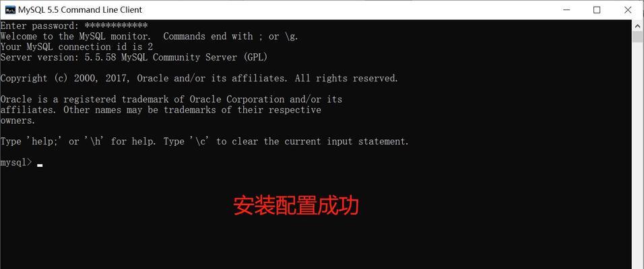Open the MySQL icon system menu
Screen dimensions: 644x269
tap(10, 10)
